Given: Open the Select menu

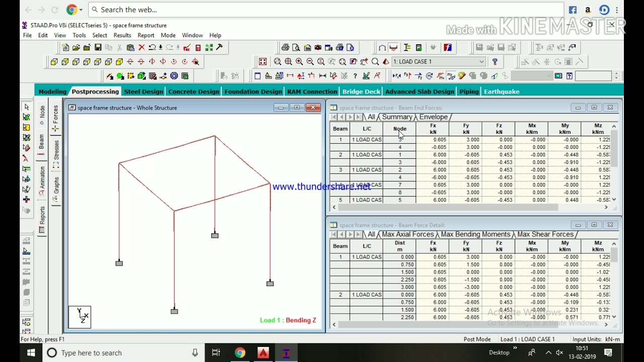Looking at the screenshot, I should [100, 35].
